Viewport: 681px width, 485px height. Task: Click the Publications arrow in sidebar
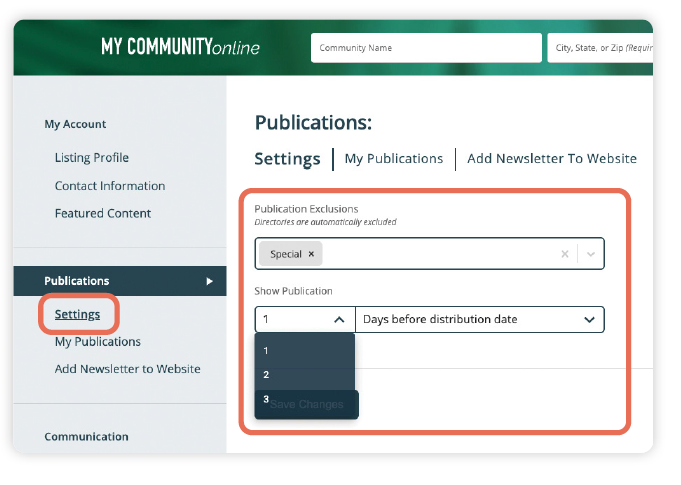pyautogui.click(x=209, y=281)
